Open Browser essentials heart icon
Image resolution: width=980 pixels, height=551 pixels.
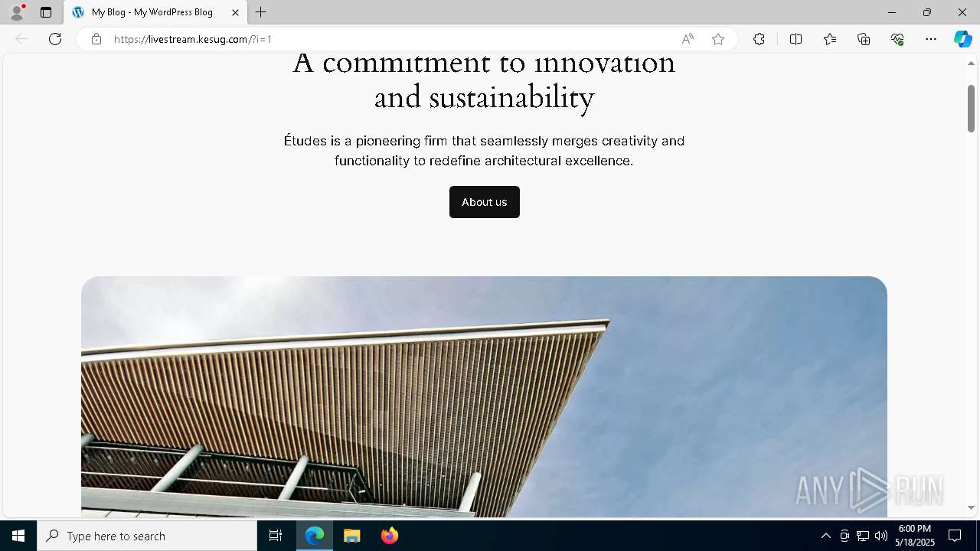[897, 39]
